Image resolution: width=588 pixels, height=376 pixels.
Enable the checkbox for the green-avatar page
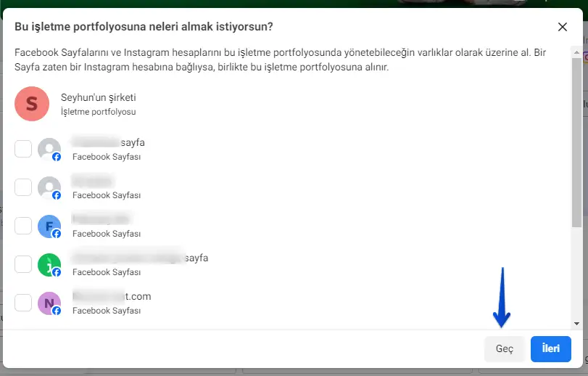(x=23, y=264)
